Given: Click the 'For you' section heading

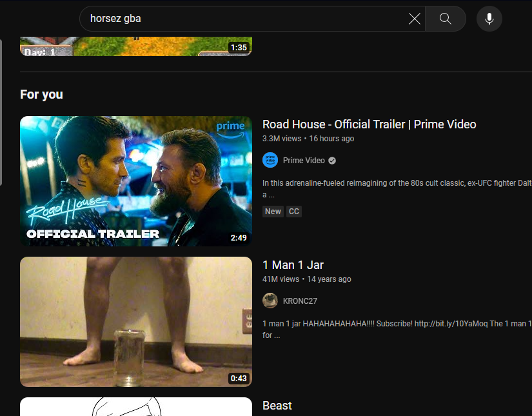Looking at the screenshot, I should click(41, 94).
